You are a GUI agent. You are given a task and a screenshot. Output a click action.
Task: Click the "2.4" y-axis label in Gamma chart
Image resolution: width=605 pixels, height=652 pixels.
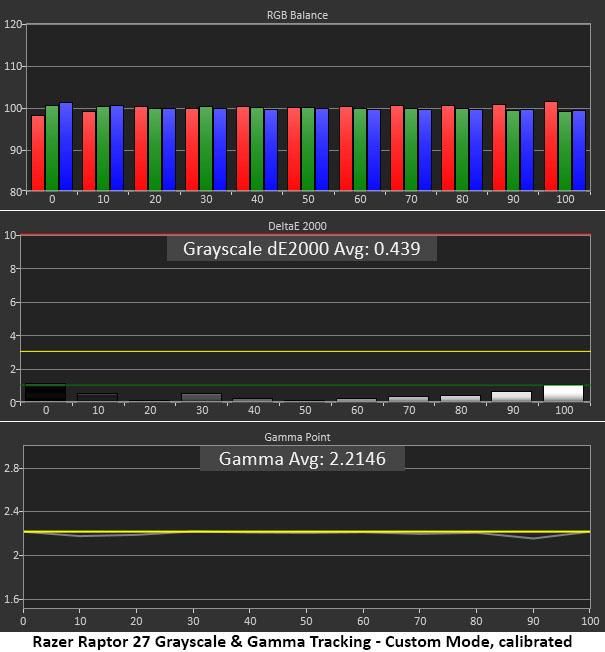coord(11,511)
